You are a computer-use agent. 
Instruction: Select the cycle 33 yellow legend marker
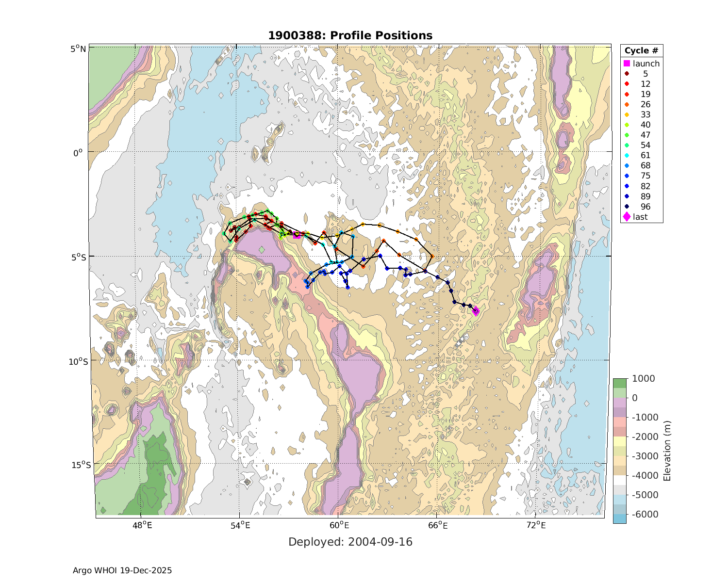tap(627, 114)
